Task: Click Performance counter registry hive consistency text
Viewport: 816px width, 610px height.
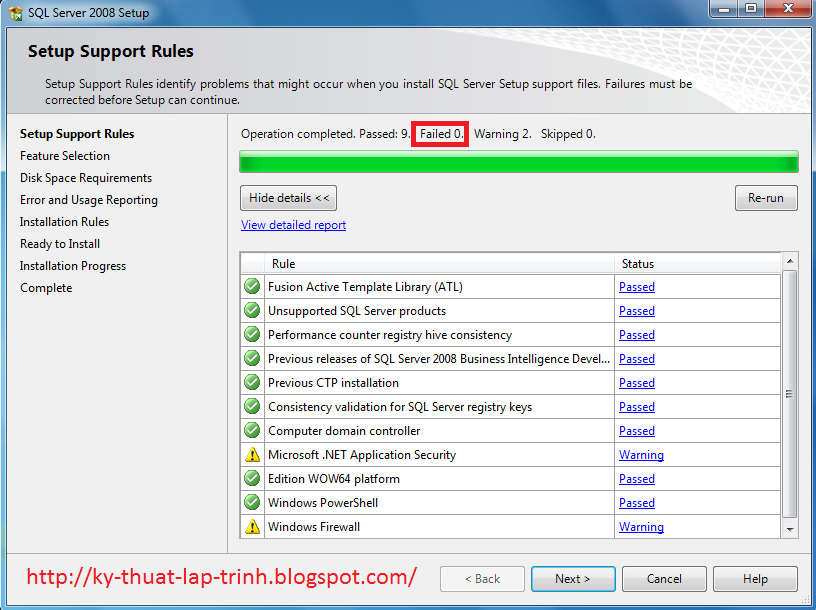Action: tap(390, 335)
